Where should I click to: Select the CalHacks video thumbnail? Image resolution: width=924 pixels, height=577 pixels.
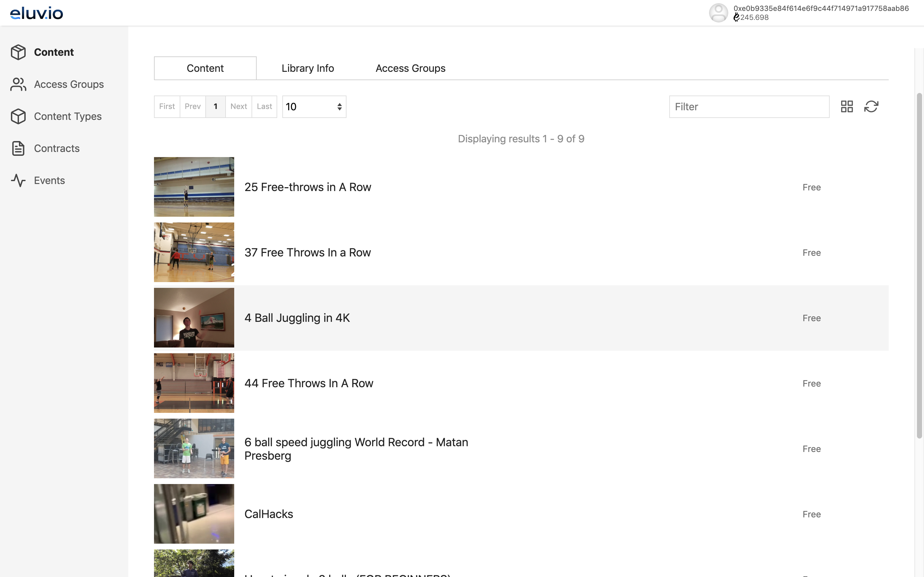(x=194, y=514)
